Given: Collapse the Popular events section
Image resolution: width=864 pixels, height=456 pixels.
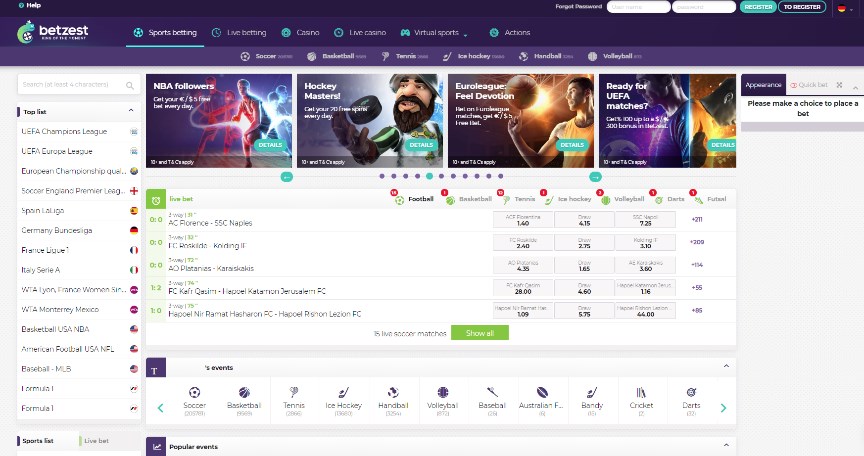Looking at the screenshot, I should pyautogui.click(x=726, y=446).
